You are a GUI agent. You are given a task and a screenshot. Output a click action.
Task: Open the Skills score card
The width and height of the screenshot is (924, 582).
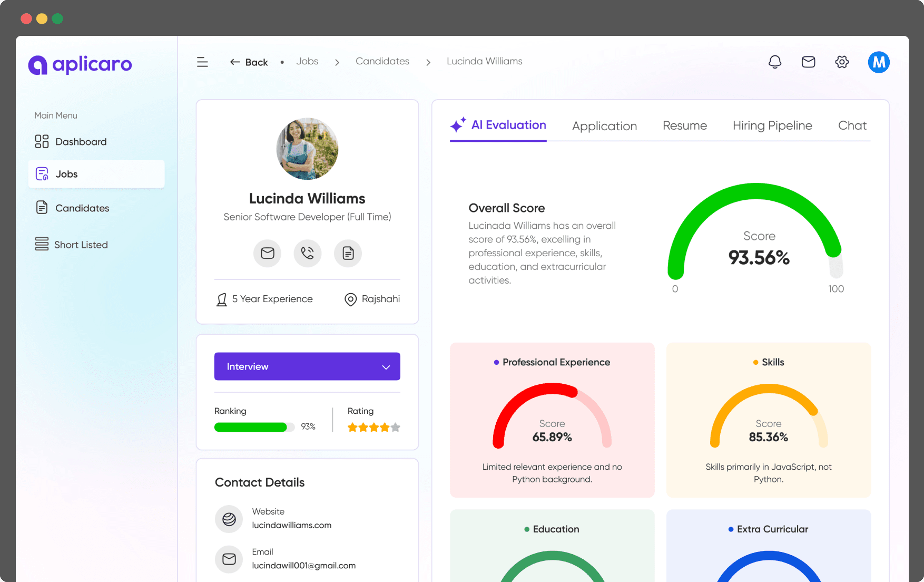pos(769,420)
